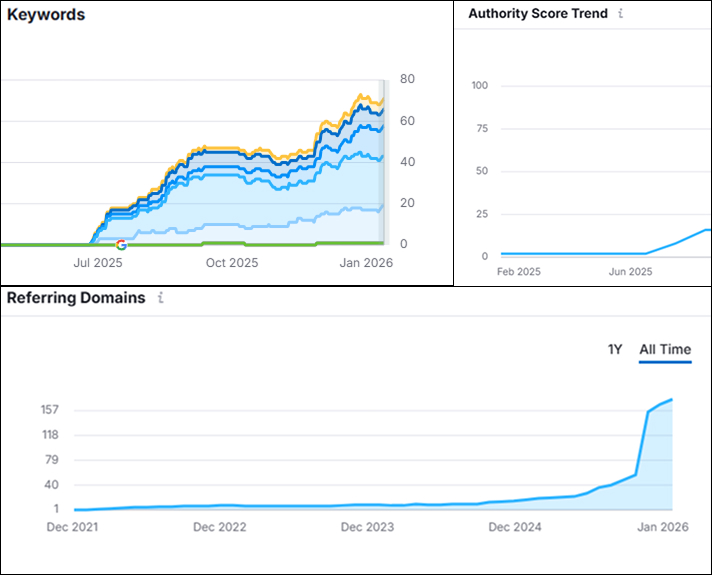Image resolution: width=712 pixels, height=575 pixels.
Task: Click the Referring Domains line peak
Action: pyautogui.click(x=672, y=400)
